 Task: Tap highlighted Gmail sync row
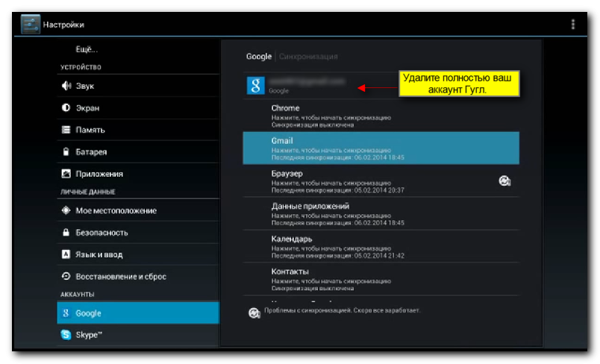coord(381,148)
